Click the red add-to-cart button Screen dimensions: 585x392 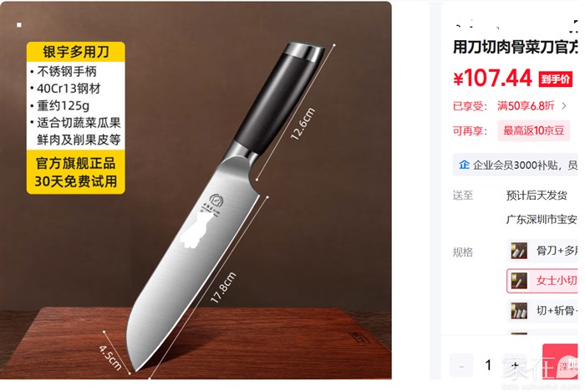pyautogui.click(x=560, y=361)
